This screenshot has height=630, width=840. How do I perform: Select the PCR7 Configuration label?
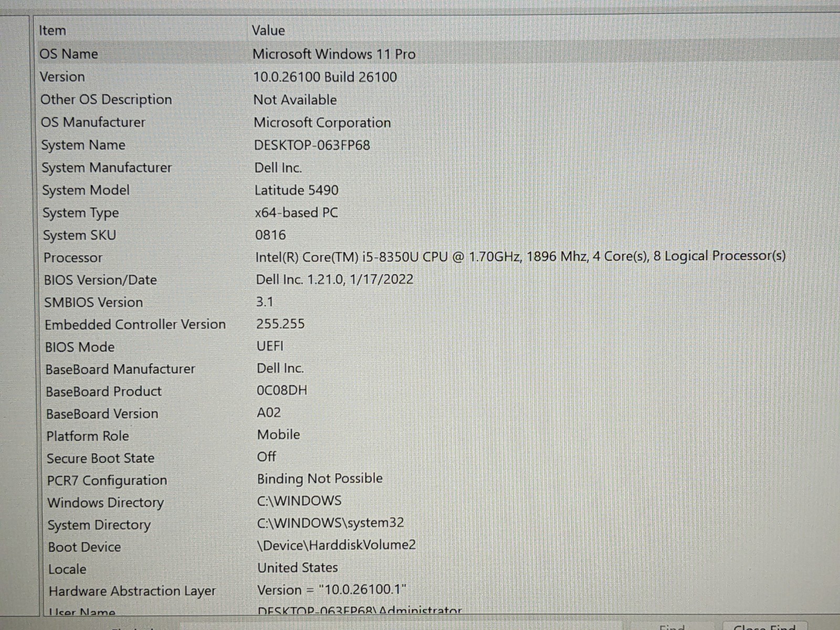[107, 481]
